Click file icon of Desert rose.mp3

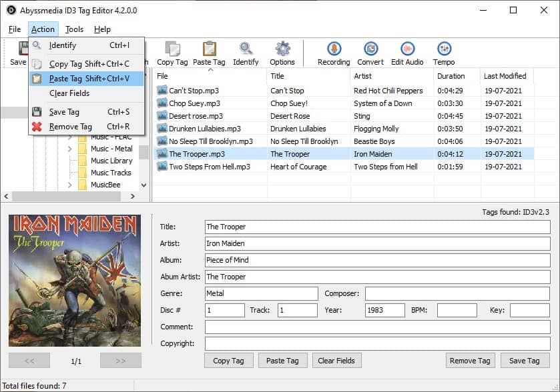(162, 115)
